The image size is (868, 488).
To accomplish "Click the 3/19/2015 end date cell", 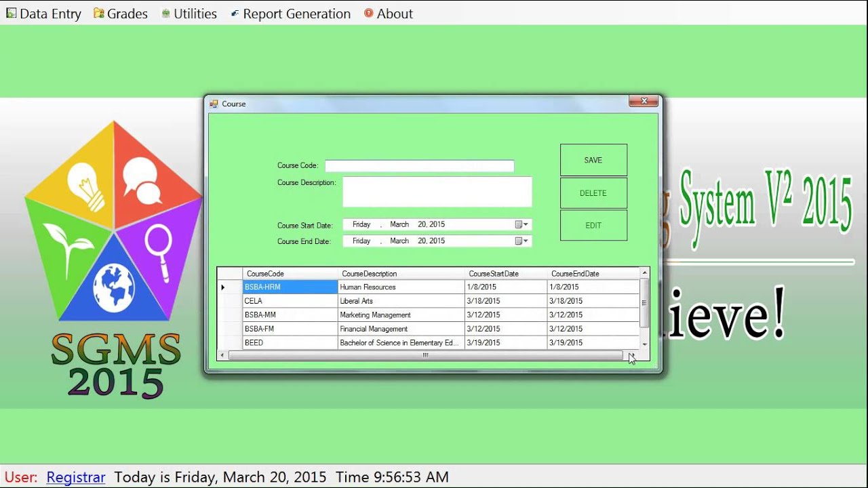I will pyautogui.click(x=593, y=343).
